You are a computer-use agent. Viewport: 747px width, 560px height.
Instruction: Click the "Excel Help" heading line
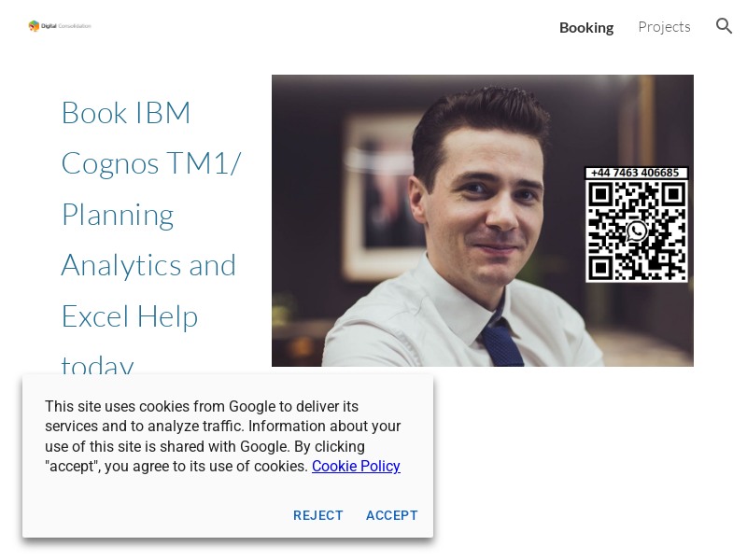[130, 316]
